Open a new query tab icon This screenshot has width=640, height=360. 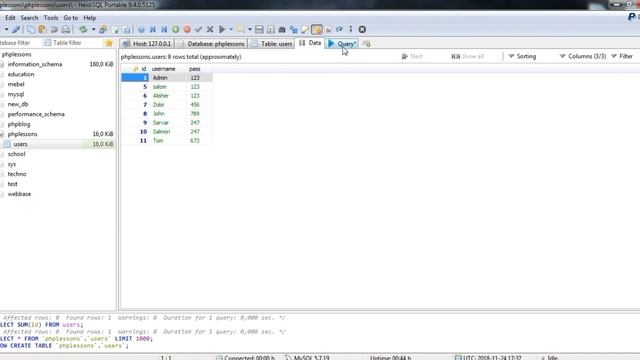pos(366,44)
